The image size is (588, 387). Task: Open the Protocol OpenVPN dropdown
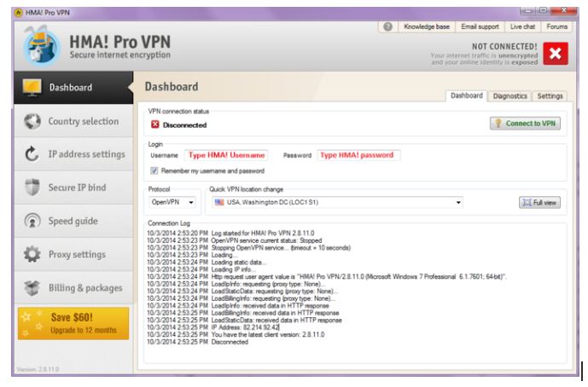(x=172, y=202)
